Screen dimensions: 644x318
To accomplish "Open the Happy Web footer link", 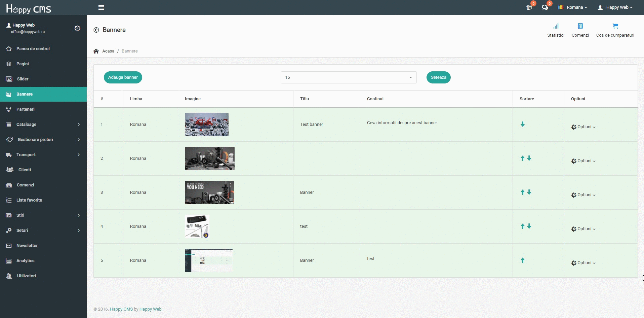I will [x=150, y=309].
